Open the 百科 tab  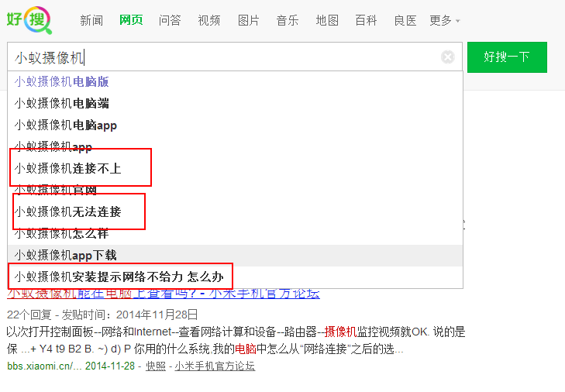(366, 21)
